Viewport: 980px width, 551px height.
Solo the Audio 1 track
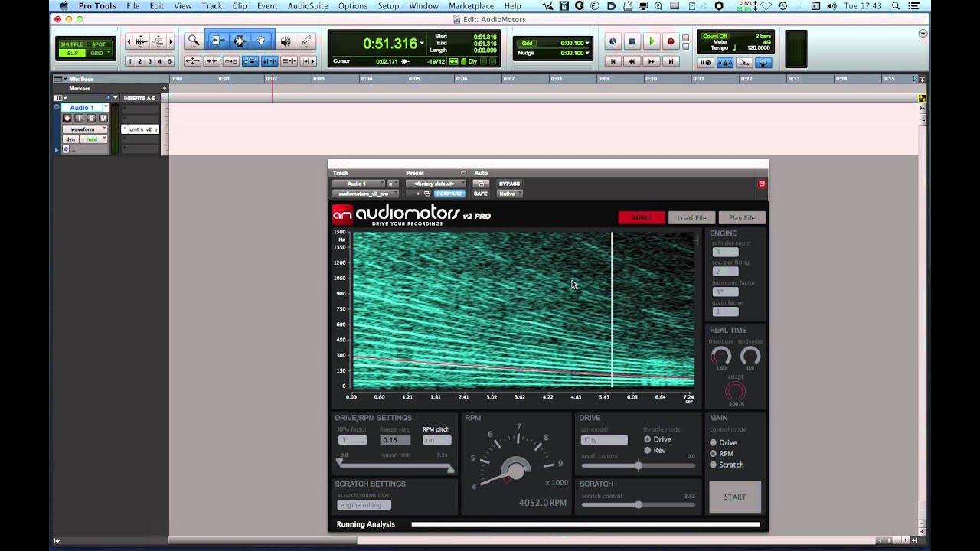(x=91, y=119)
